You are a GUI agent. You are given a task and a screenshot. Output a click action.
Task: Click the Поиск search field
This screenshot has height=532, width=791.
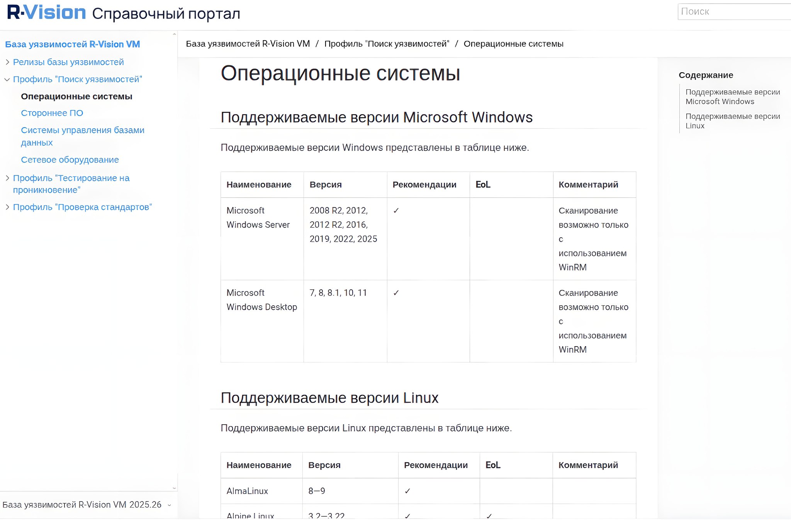(x=734, y=12)
